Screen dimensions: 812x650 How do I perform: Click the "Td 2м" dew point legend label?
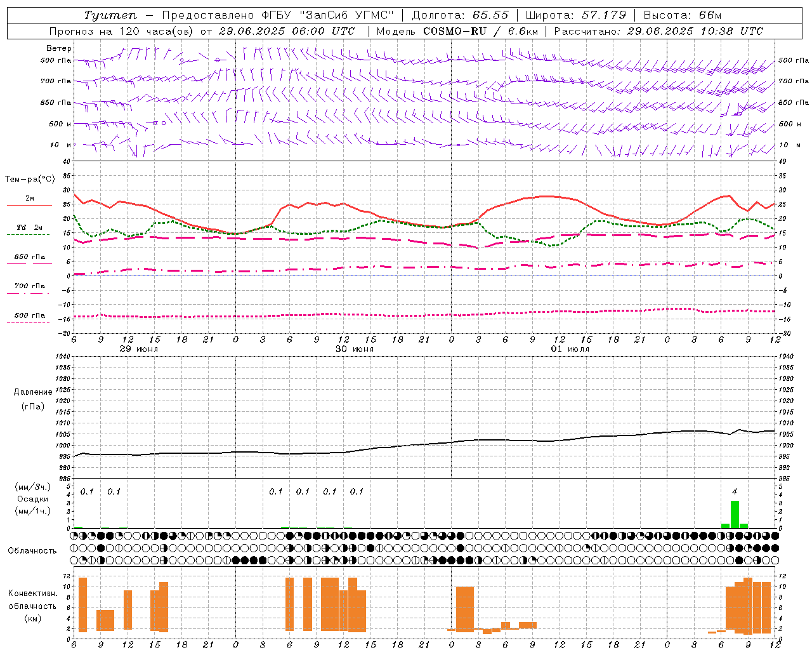(30, 227)
